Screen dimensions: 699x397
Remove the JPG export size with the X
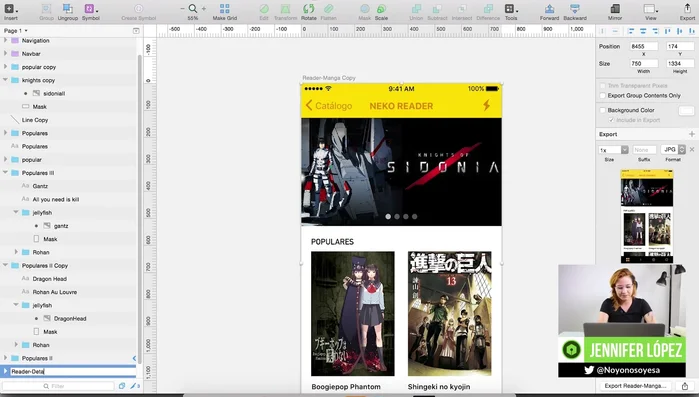coord(692,150)
